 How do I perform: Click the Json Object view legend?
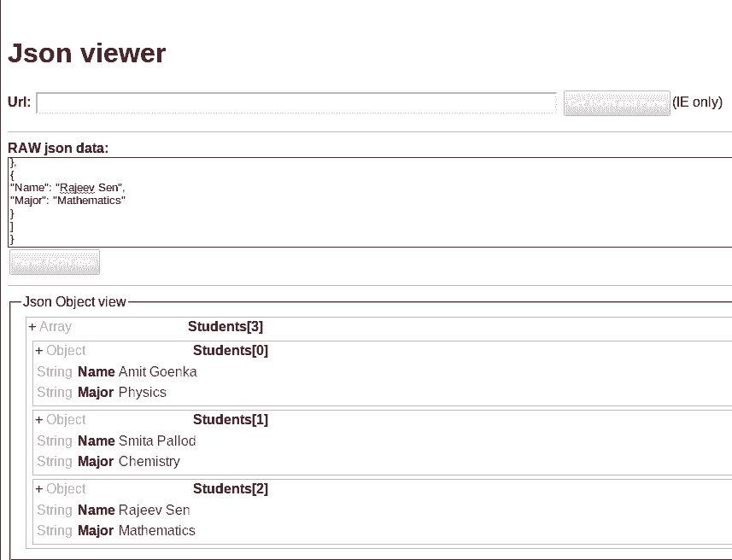pos(74,302)
